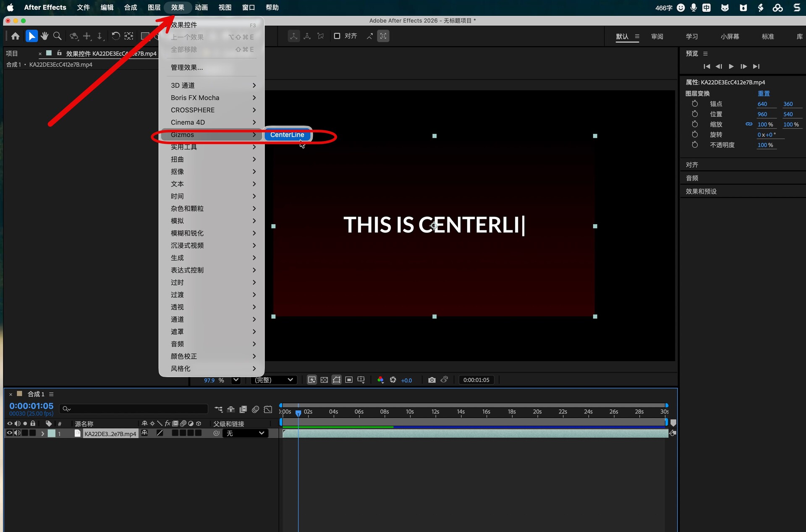
Task: Toggle the Fast Previews icon in the viewer
Action: pos(312,380)
